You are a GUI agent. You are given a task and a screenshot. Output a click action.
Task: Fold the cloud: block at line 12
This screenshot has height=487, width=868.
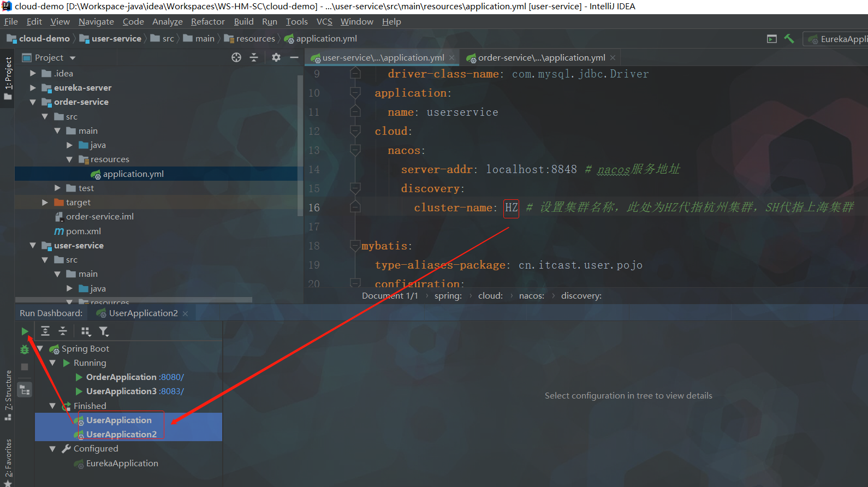click(355, 131)
